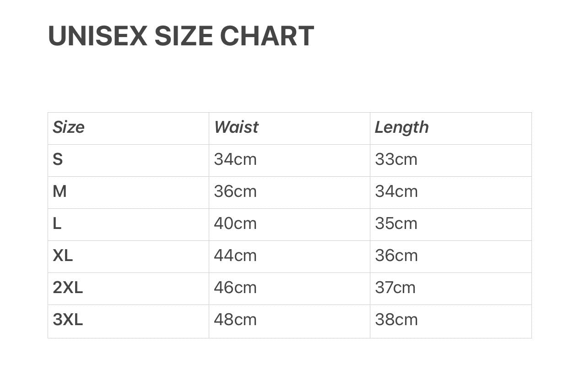Select the 37cm length measurement
The image size is (580, 392).
point(395,288)
